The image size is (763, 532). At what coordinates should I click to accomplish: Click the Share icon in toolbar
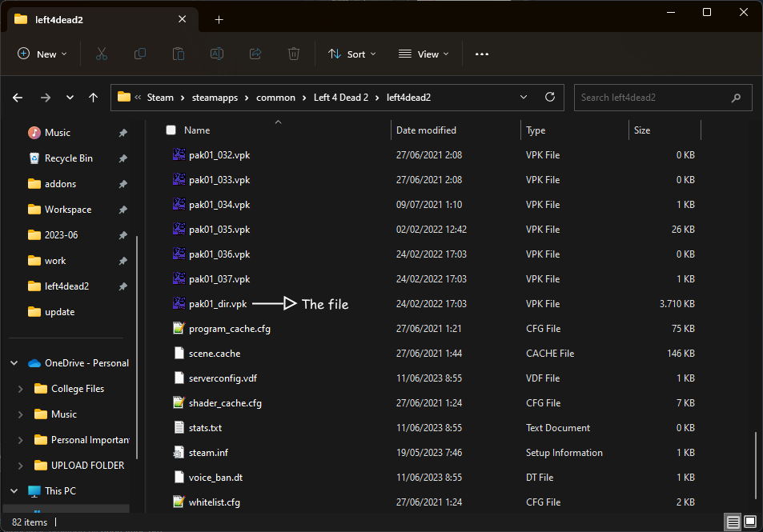(255, 54)
